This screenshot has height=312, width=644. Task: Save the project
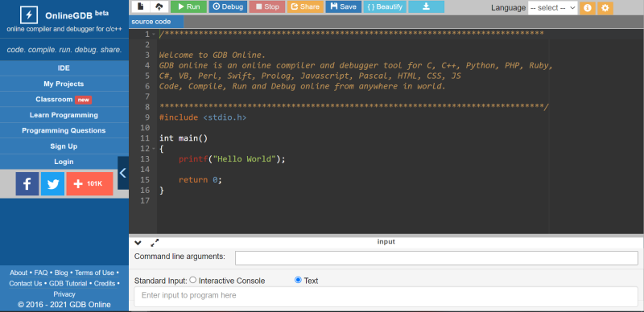[x=344, y=6]
